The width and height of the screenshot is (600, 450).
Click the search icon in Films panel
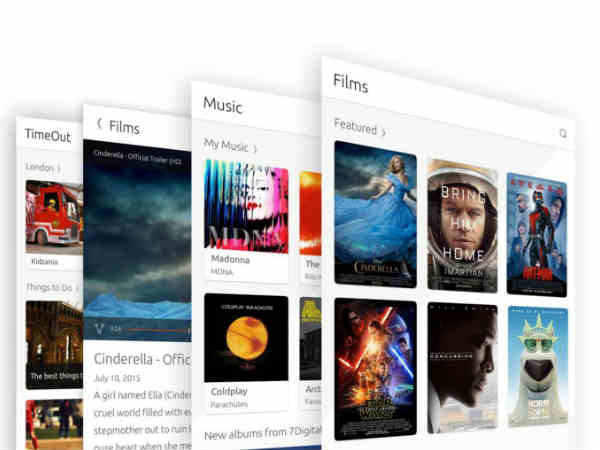point(563,133)
